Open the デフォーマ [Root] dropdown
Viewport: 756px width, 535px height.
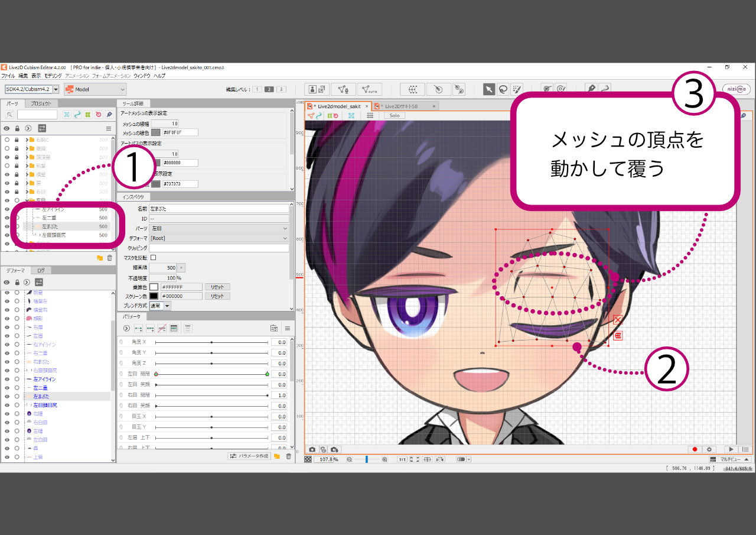pyautogui.click(x=219, y=238)
